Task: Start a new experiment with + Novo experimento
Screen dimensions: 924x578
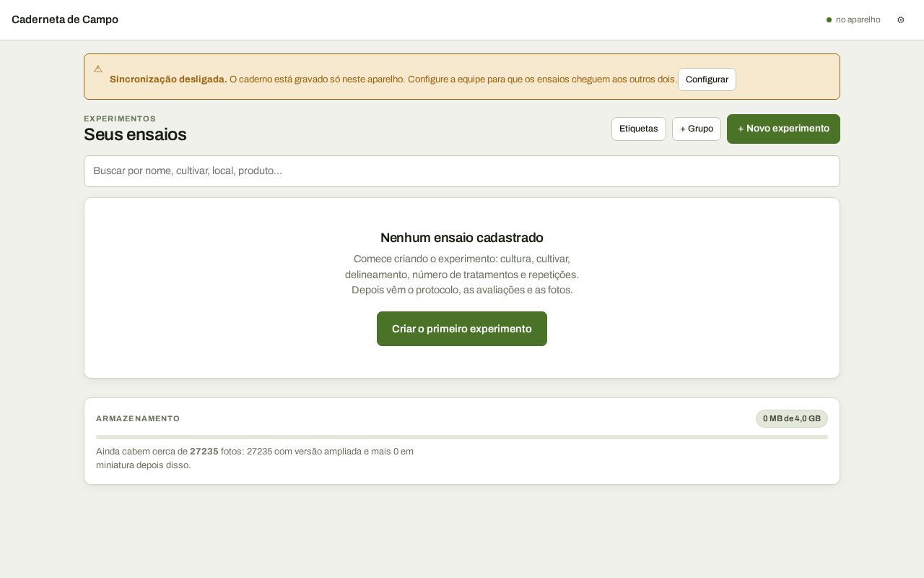Action: (783, 129)
